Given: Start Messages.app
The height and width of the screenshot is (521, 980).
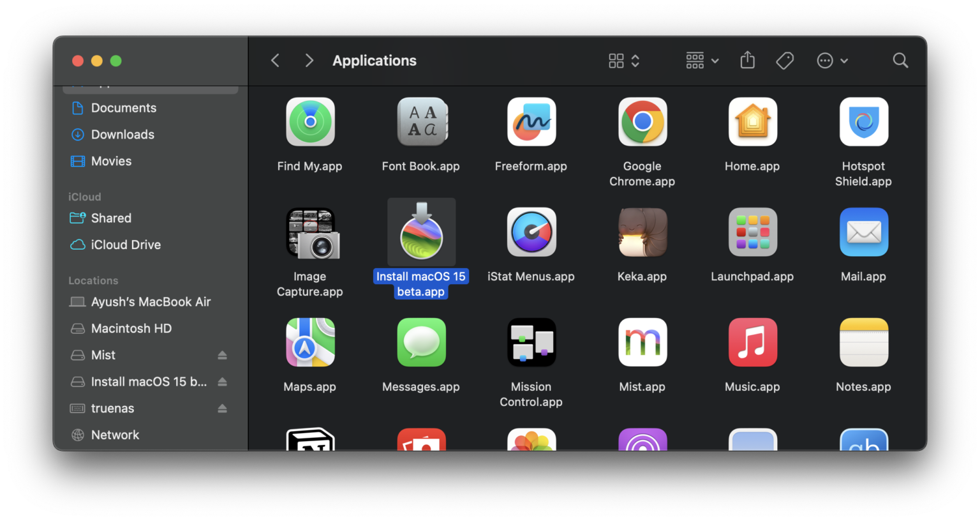Looking at the screenshot, I should point(421,342).
